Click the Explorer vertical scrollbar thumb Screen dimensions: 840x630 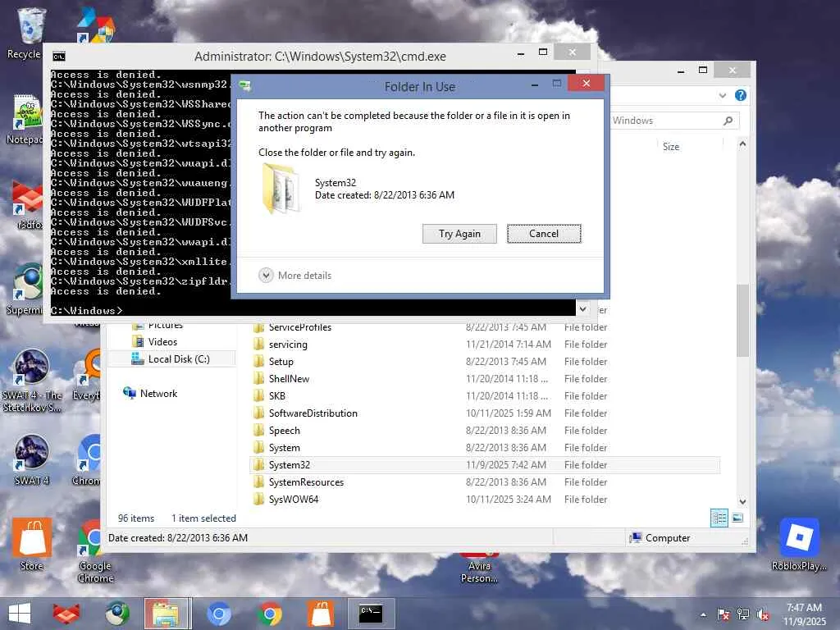[x=742, y=321]
